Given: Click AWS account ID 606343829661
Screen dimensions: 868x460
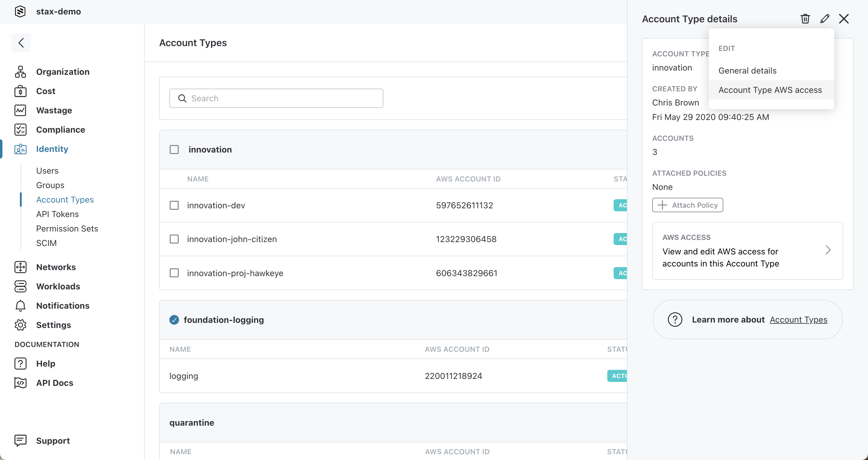Looking at the screenshot, I should pos(466,273).
